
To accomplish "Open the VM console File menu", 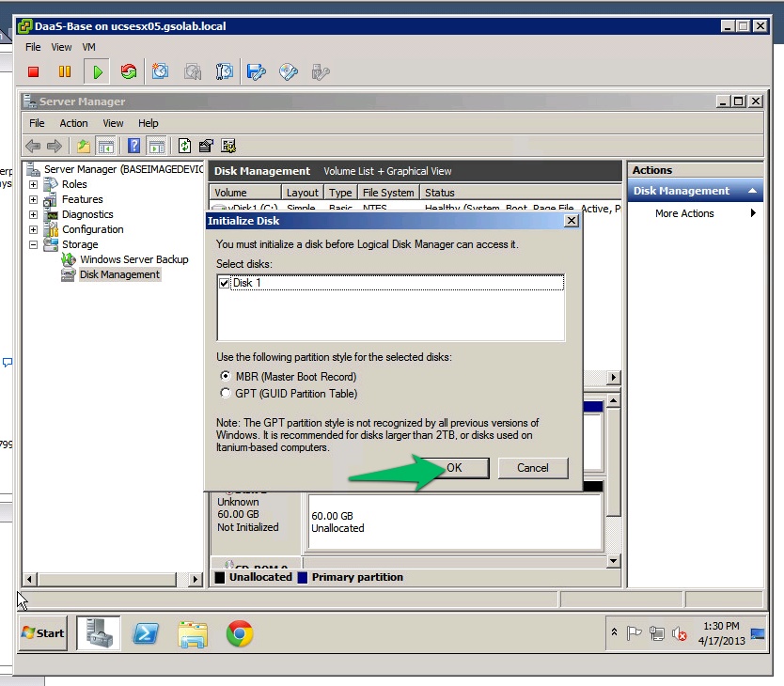I will [33, 47].
